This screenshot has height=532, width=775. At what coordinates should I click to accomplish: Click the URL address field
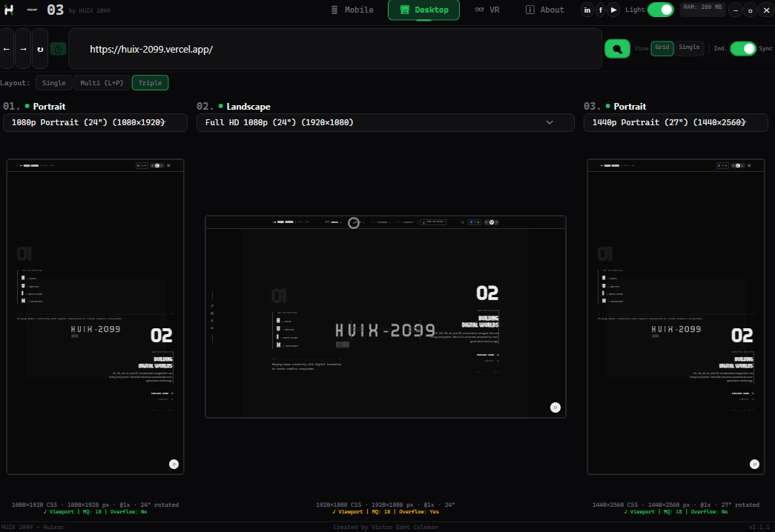pyautogui.click(x=334, y=49)
